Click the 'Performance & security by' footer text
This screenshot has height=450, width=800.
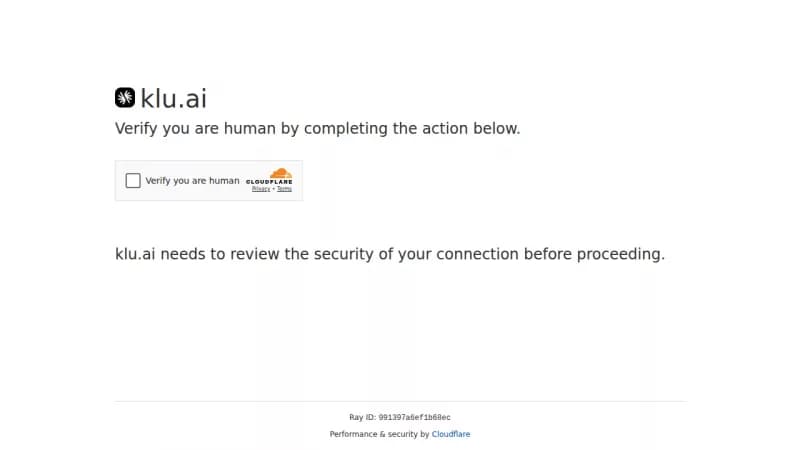(x=380, y=434)
